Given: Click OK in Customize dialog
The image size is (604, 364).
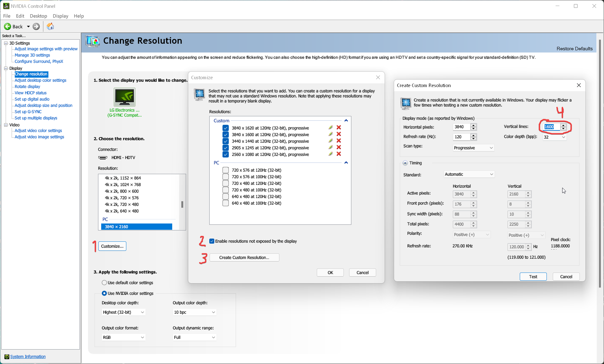Looking at the screenshot, I should pos(330,273).
